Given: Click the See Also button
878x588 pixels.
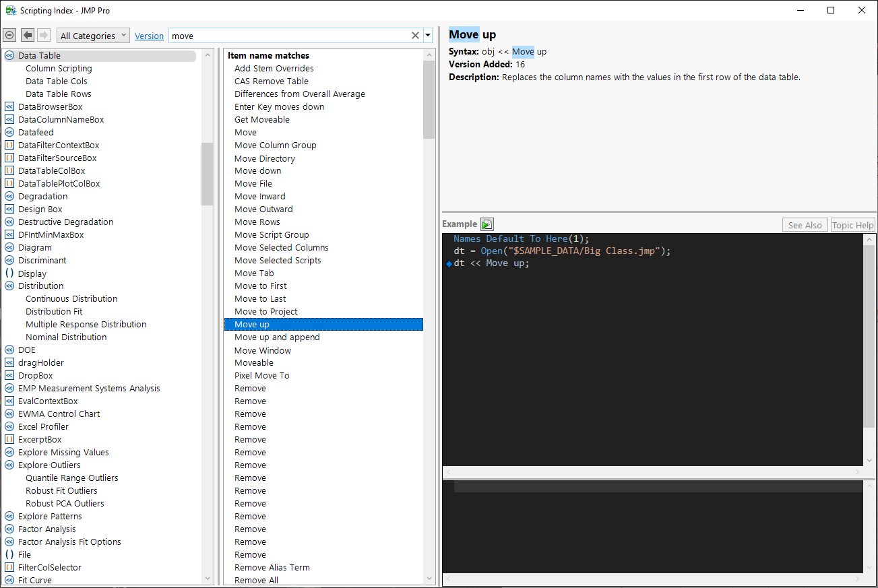Looking at the screenshot, I should click(805, 224).
